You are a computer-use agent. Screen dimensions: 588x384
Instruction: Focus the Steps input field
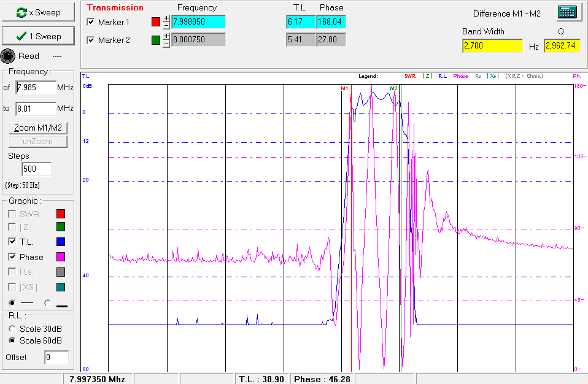(x=36, y=169)
